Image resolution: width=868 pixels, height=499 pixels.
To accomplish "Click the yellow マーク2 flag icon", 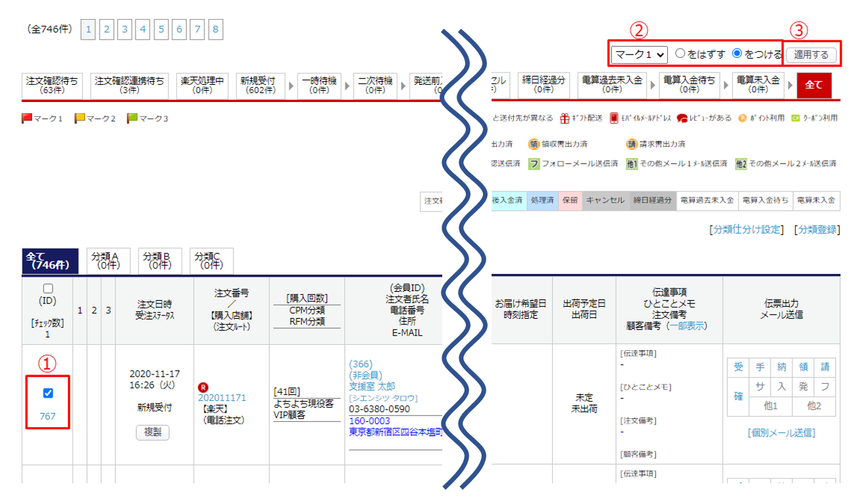I will tap(80, 118).
